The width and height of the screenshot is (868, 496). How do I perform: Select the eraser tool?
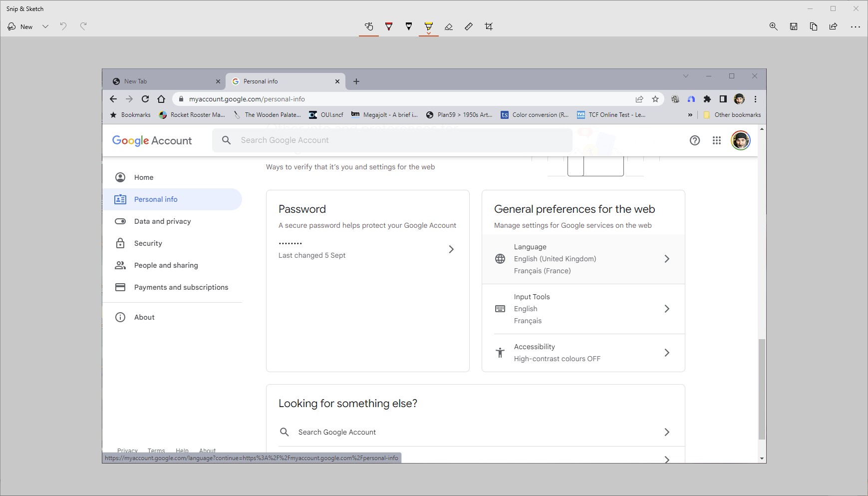[449, 26]
